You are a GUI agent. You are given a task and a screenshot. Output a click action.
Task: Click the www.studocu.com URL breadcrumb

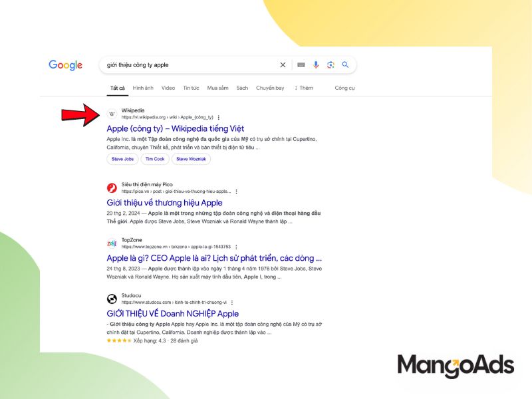[x=174, y=303]
